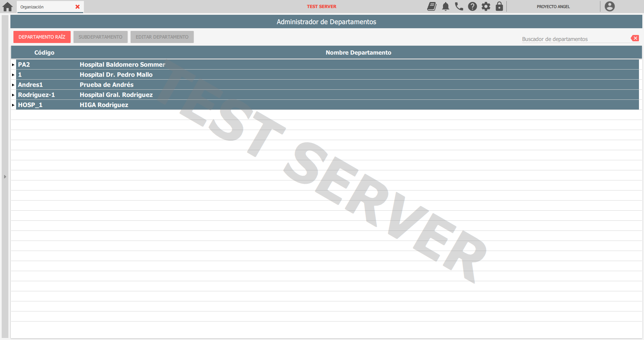Expand the Andres1 department row

(x=13, y=85)
